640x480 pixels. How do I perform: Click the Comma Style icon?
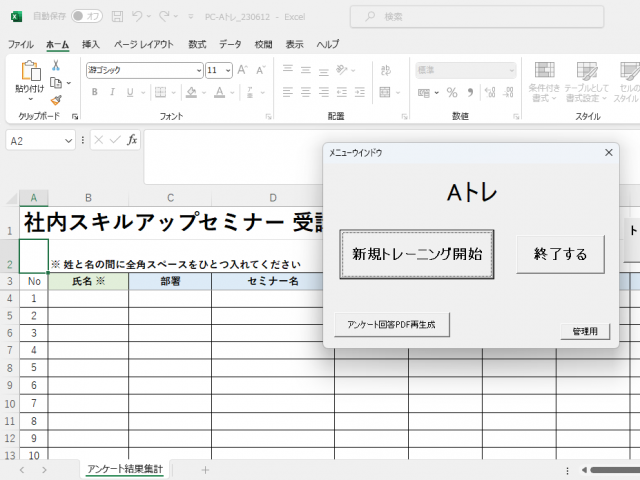pyautogui.click(x=470, y=93)
